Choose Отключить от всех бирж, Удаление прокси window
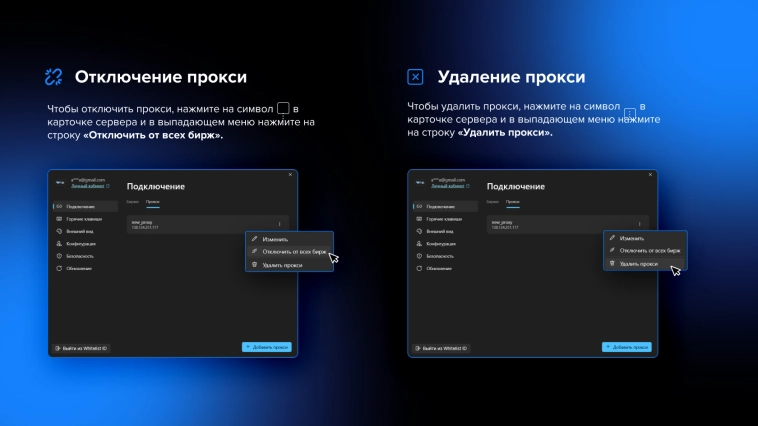The height and width of the screenshot is (426, 758). [x=645, y=250]
